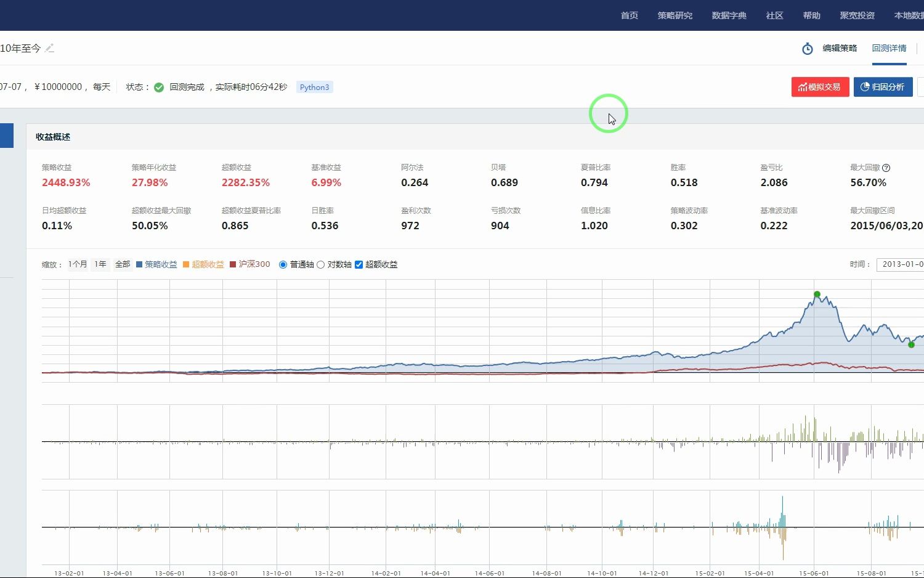Click the blue 归因分析 button

click(x=883, y=87)
